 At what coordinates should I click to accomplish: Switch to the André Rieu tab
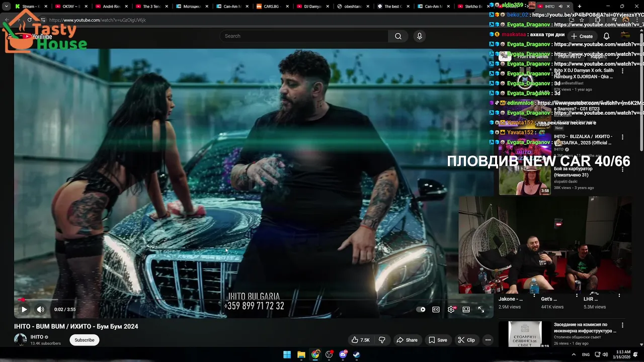tap(112, 7)
